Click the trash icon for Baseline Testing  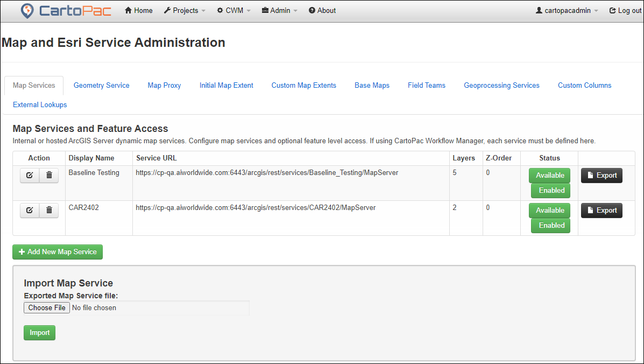coord(49,176)
